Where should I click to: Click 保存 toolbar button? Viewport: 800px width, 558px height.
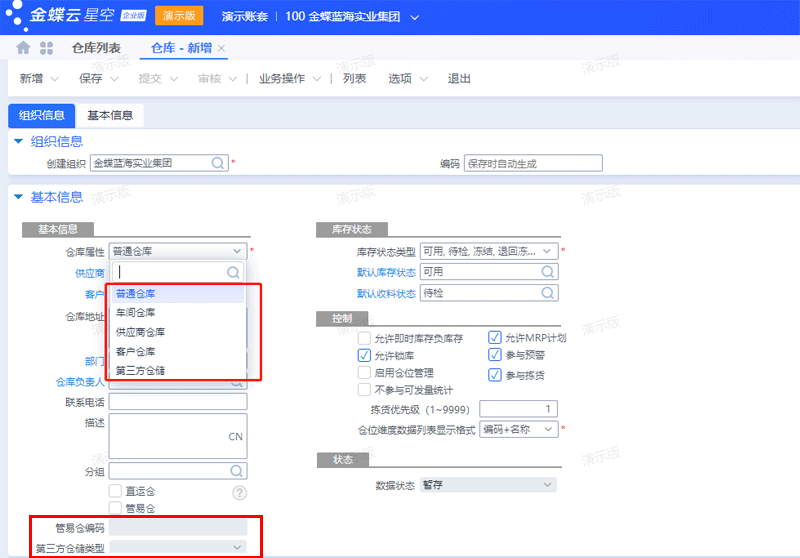[x=91, y=79]
